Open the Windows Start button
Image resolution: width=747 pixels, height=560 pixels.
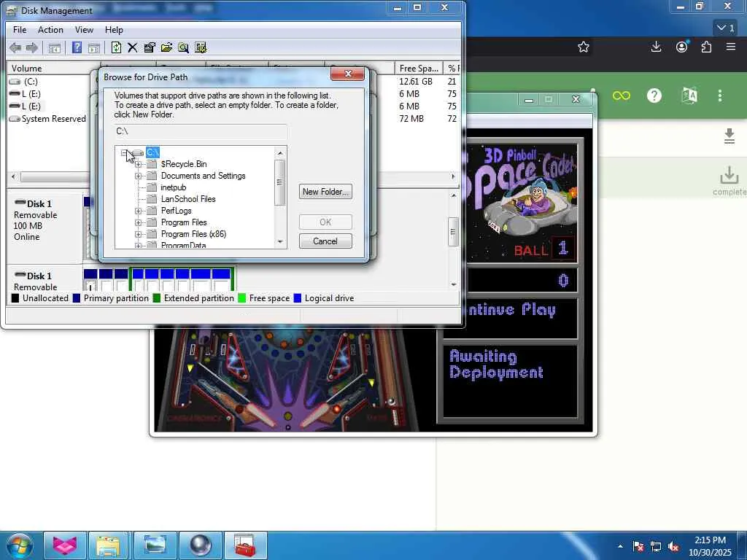[x=20, y=545]
